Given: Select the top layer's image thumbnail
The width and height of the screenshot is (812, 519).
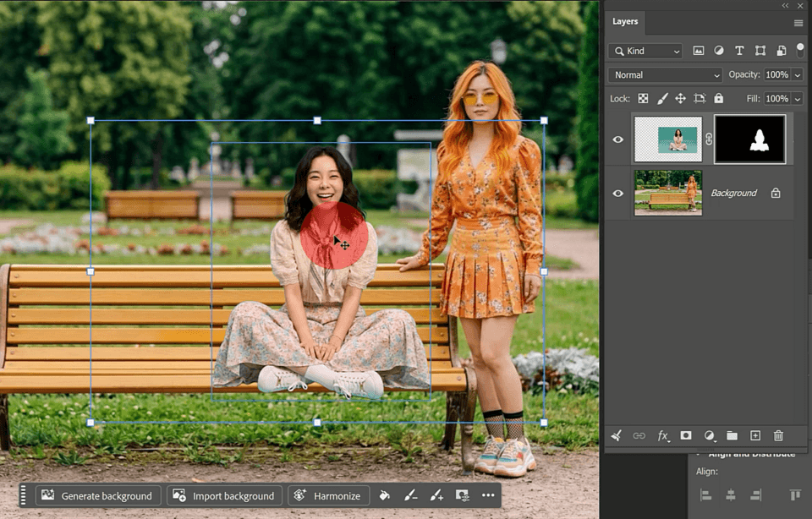Looking at the screenshot, I should (x=668, y=139).
